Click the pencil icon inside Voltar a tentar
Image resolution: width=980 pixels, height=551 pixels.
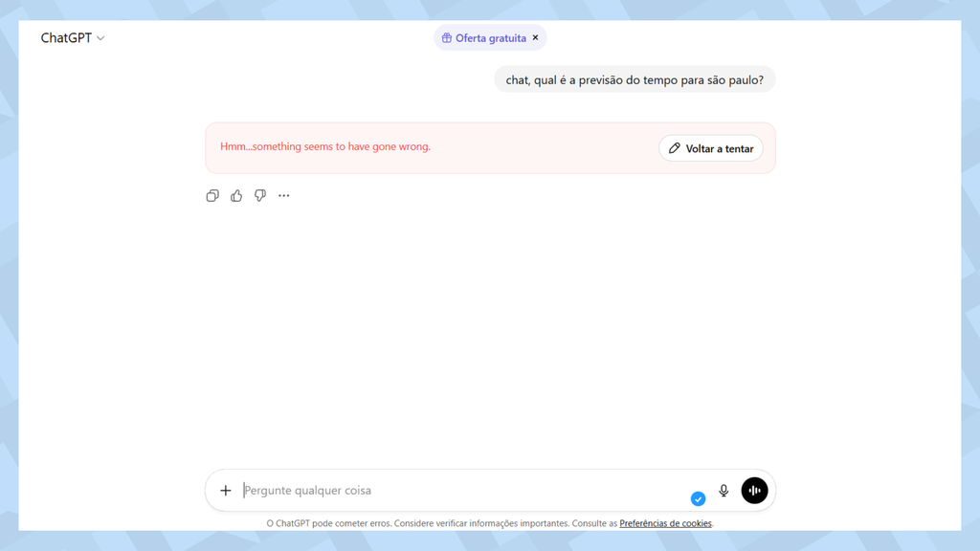tap(675, 148)
